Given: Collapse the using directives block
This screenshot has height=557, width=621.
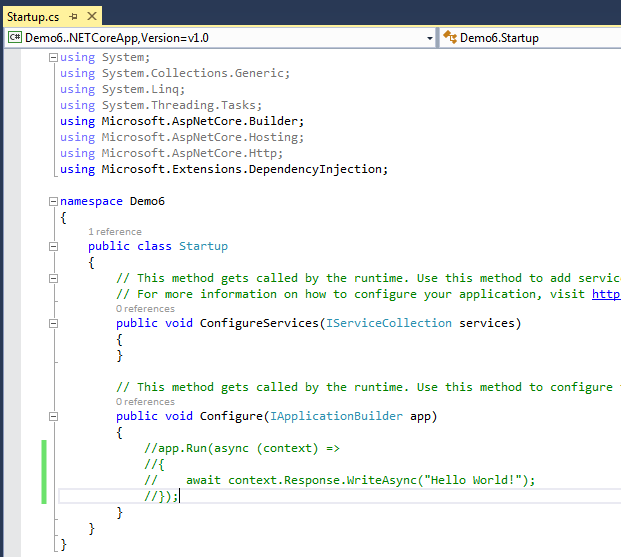Looking at the screenshot, I should [52, 58].
